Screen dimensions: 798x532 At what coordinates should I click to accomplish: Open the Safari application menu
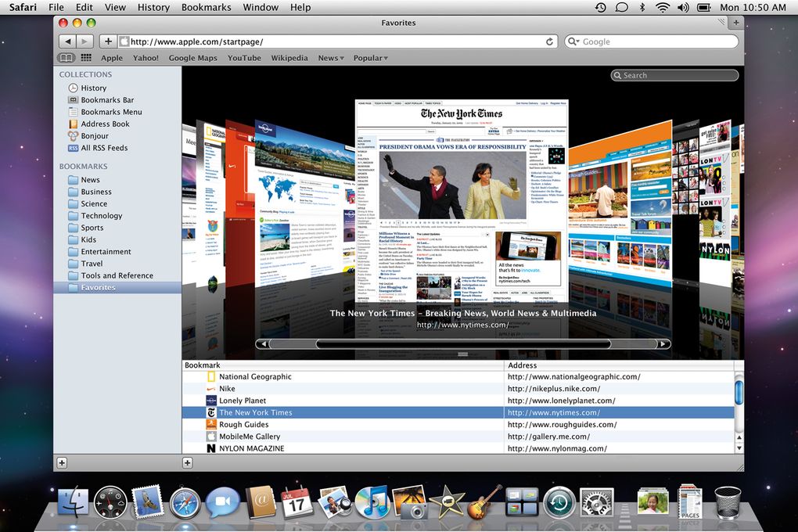click(23, 7)
